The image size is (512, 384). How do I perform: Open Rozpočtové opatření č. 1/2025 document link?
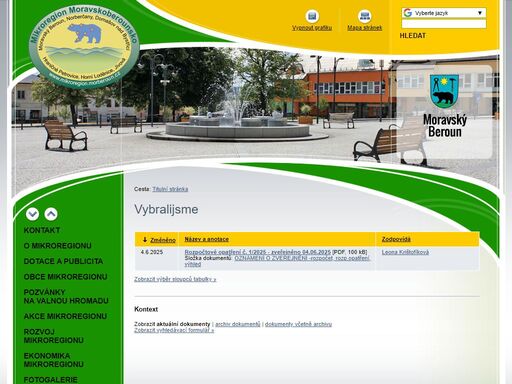(x=258, y=252)
